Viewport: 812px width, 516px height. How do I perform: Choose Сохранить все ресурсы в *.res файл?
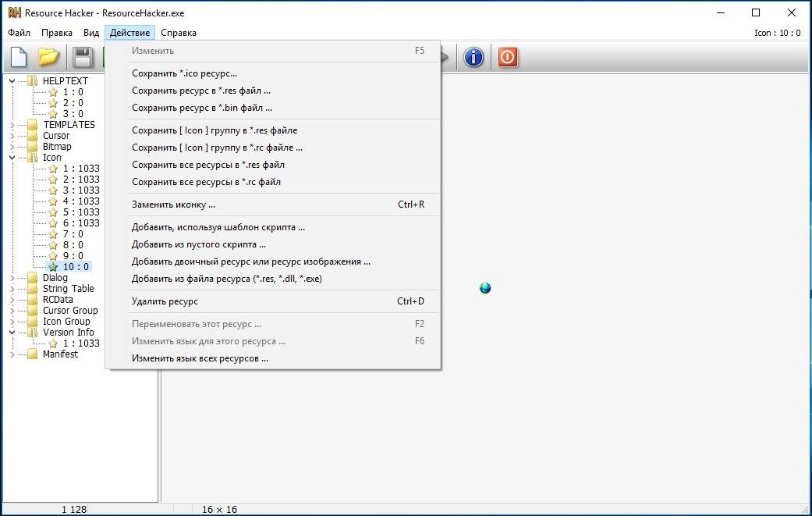(273, 165)
